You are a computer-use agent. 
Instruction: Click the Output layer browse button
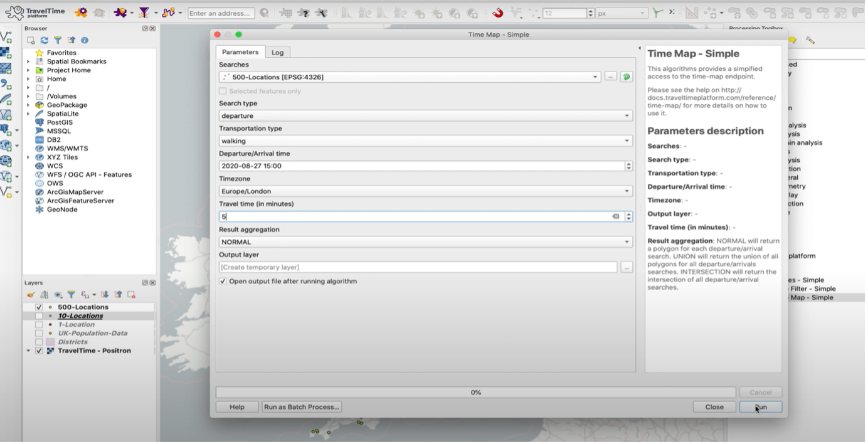627,267
